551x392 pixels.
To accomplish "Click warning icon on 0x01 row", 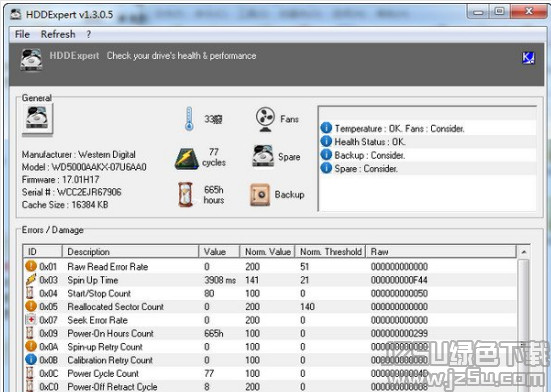I will tap(31, 266).
